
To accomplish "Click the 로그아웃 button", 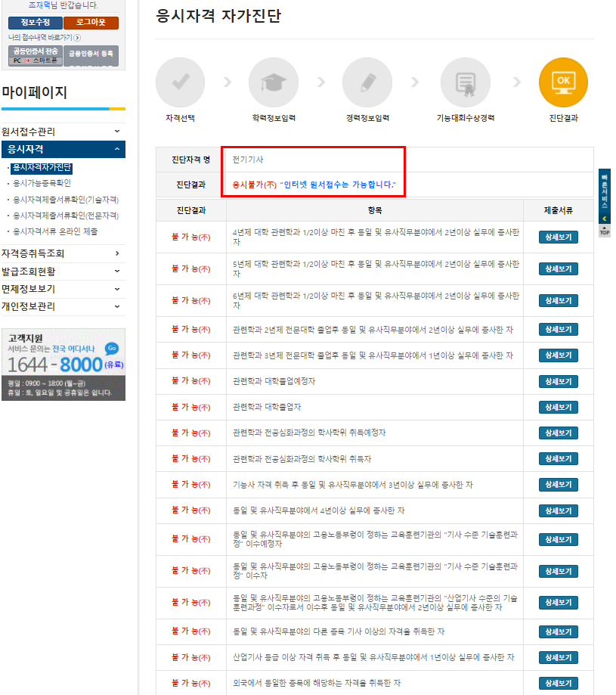I will click(91, 23).
